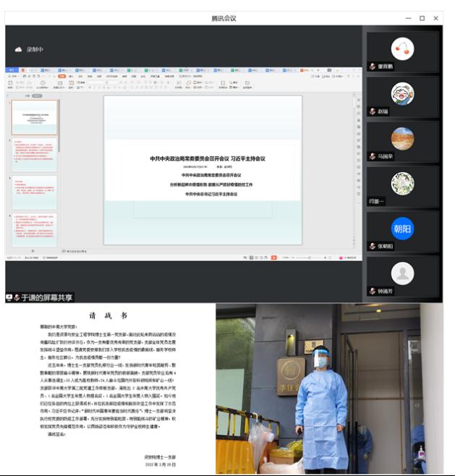
Task: Select the 闫颖一 participant tile
Action: tap(402, 187)
